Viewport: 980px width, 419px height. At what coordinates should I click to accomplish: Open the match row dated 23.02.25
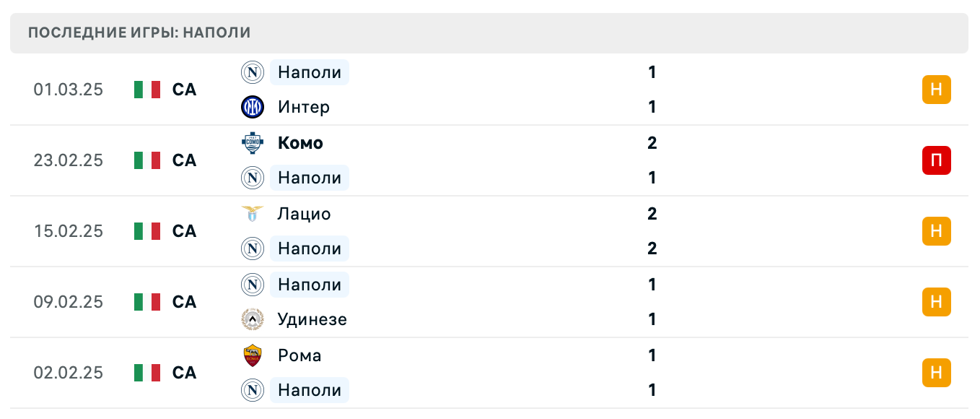pos(491,160)
